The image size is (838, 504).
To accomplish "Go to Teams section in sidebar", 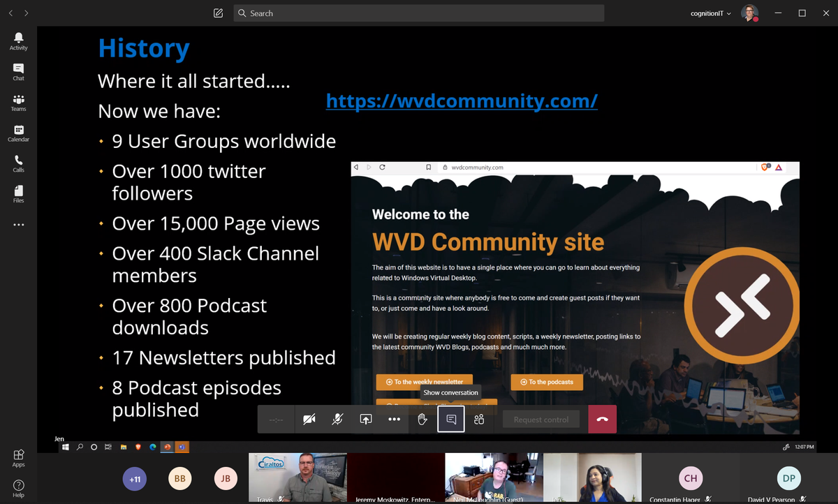I will (18, 103).
